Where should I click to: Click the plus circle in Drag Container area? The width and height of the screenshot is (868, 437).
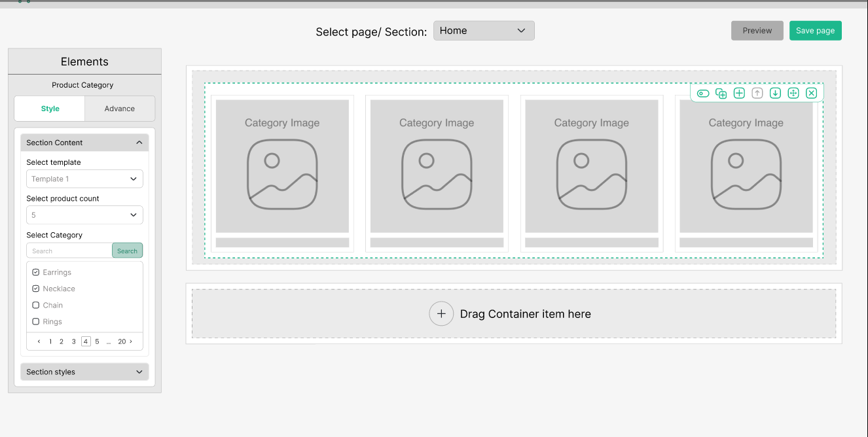coord(441,314)
